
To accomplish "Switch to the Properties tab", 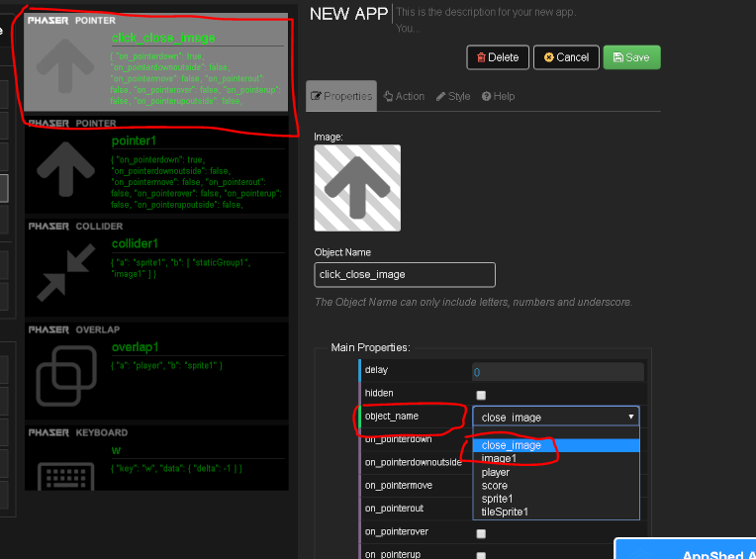I will pos(341,96).
